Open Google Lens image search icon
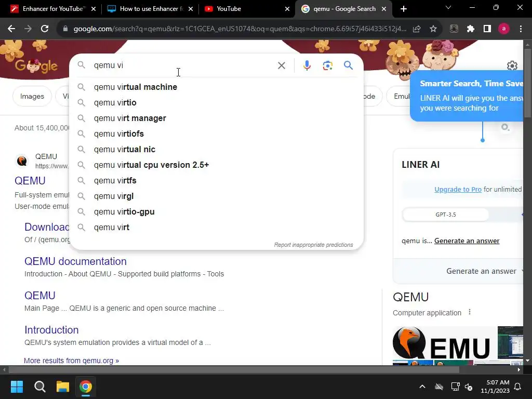 (x=327, y=65)
